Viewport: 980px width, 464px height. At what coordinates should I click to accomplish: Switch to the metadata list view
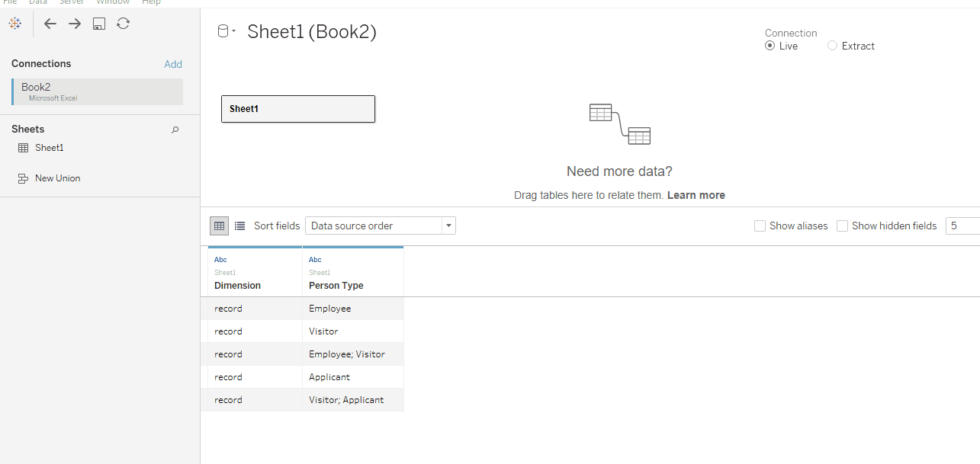239,226
